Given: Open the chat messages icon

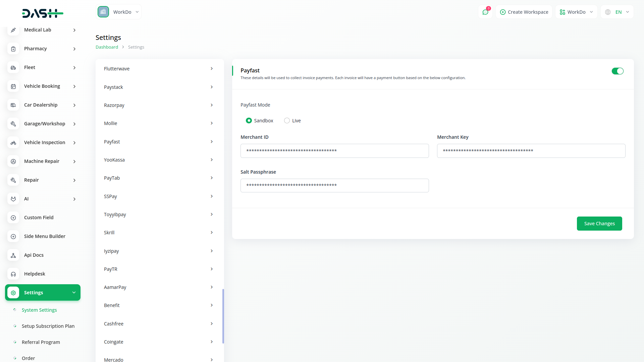Looking at the screenshot, I should [485, 12].
